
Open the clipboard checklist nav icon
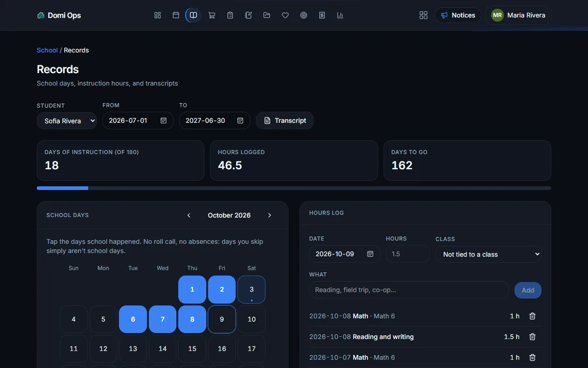tap(230, 15)
